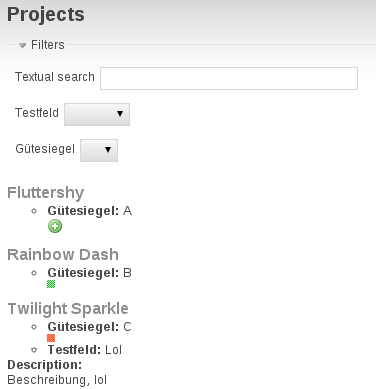The height and width of the screenshot is (389, 376).
Task: Click the Textual search label
Action: click(x=55, y=77)
